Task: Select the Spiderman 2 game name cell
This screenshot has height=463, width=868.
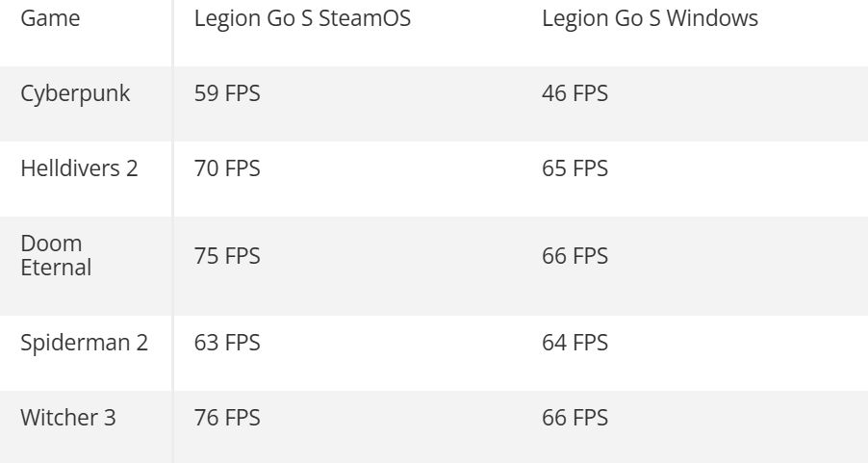Action: (x=85, y=343)
